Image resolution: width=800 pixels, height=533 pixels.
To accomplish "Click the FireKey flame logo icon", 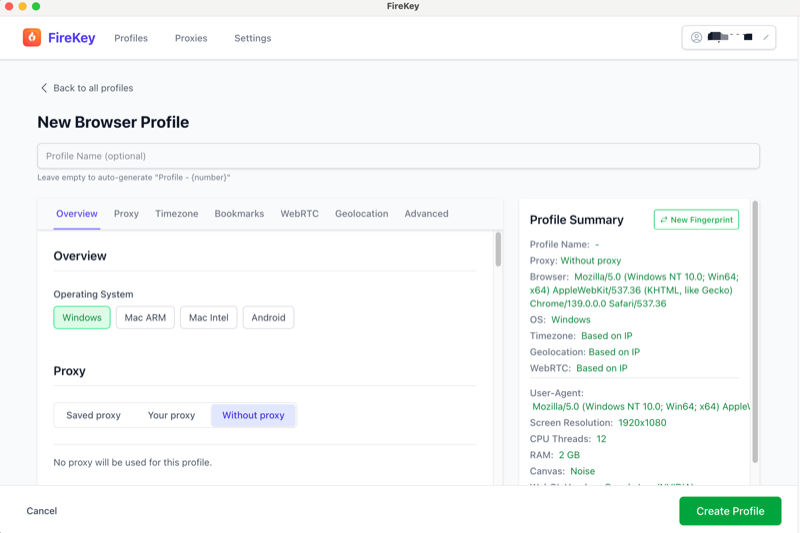I will pyautogui.click(x=32, y=38).
